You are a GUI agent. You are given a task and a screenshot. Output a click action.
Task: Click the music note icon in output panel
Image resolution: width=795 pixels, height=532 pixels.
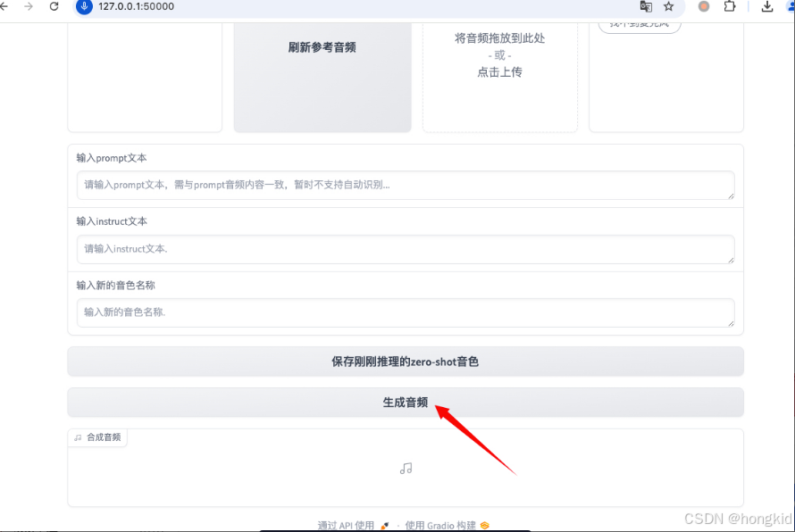(x=406, y=469)
